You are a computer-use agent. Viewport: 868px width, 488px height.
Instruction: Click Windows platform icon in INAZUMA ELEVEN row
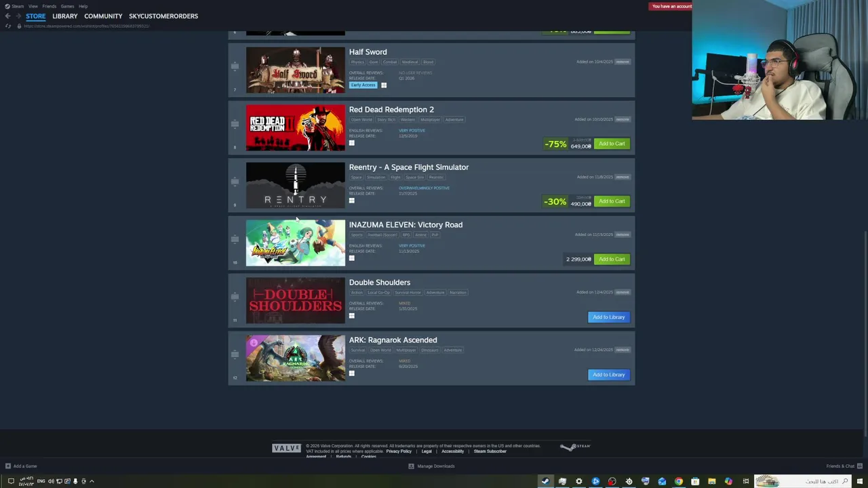pyautogui.click(x=352, y=258)
